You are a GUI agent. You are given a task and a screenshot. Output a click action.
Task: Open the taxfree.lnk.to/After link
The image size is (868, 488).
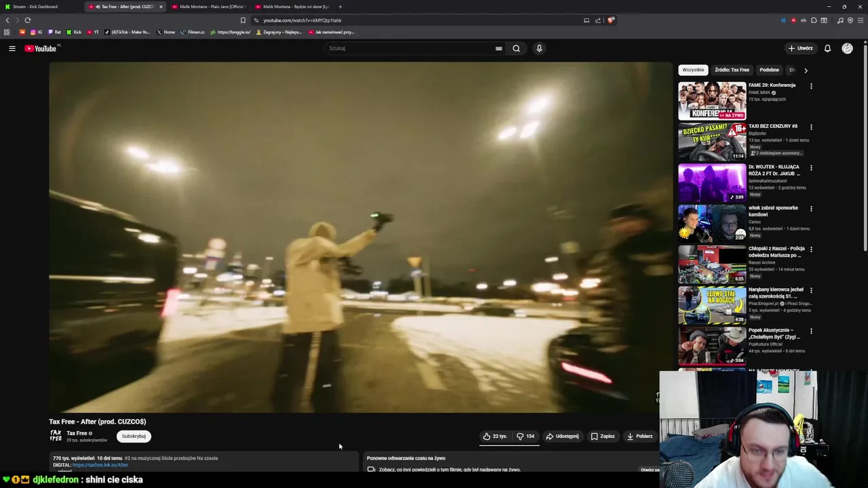[100, 465]
